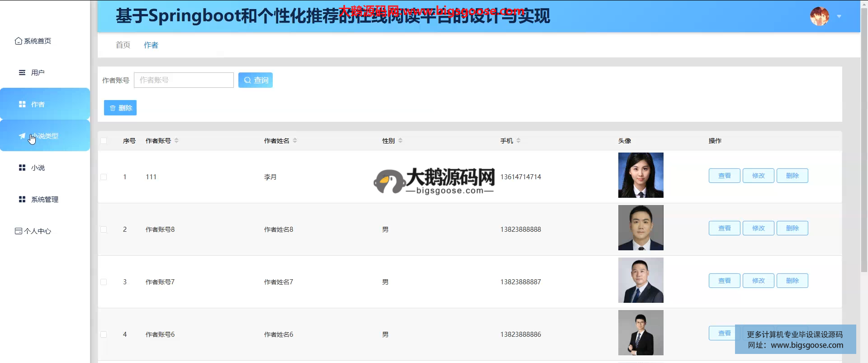Sort table using 手机 column arrows
Viewport: 868px width, 363px height.
(x=518, y=141)
